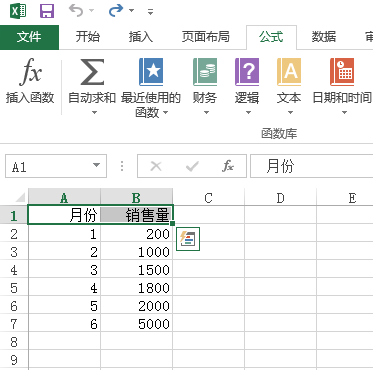Open the 财务 functions book icon
The height and width of the screenshot is (370, 373).
(205, 72)
